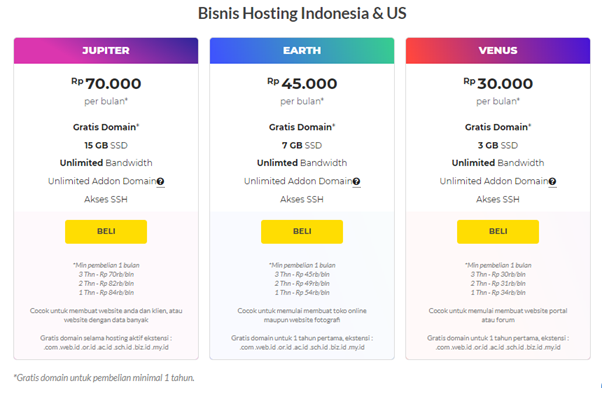Click the Venus plan BELI button

(498, 231)
